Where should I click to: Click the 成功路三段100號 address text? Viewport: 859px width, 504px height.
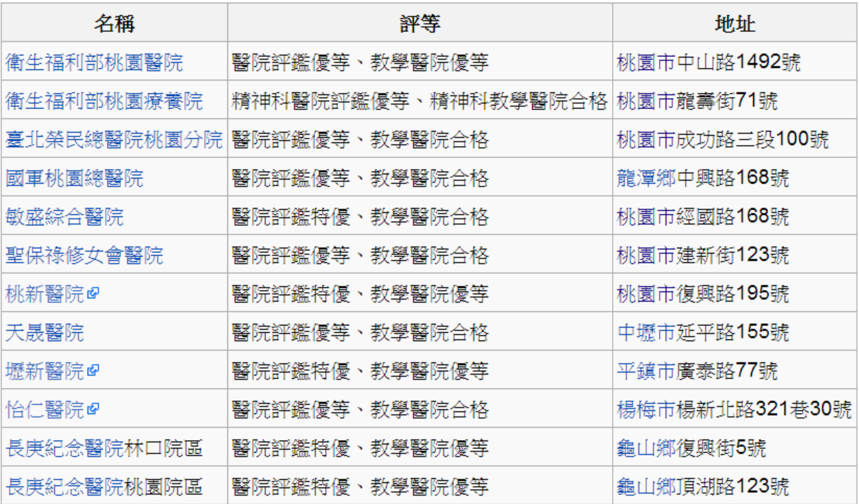753,140
